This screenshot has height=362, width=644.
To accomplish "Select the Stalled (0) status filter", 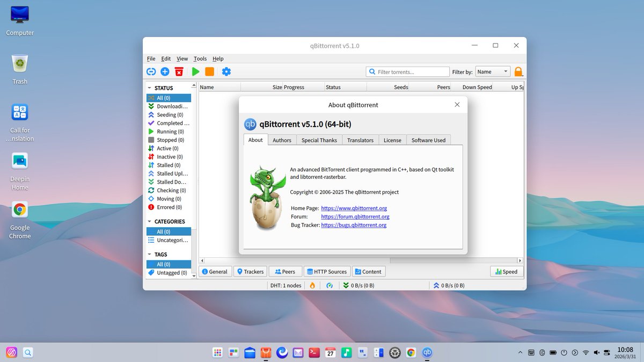I will click(x=169, y=165).
